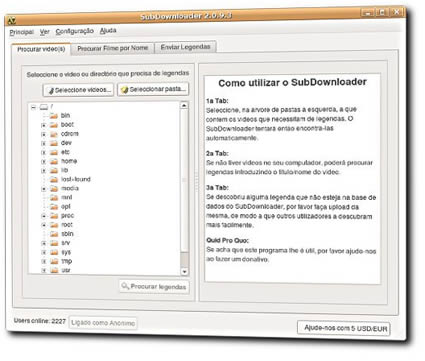Select the sbin folder icon
Viewport: 425px width, 361px height.
point(54,234)
